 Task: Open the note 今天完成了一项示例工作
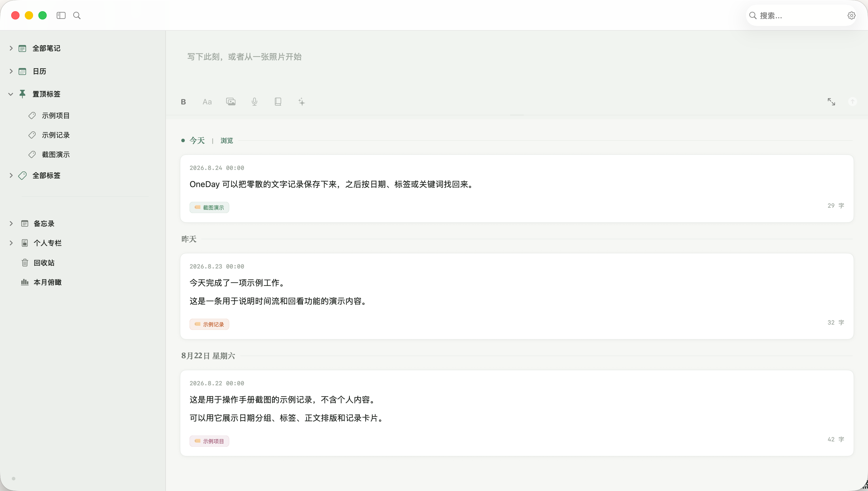(517, 297)
